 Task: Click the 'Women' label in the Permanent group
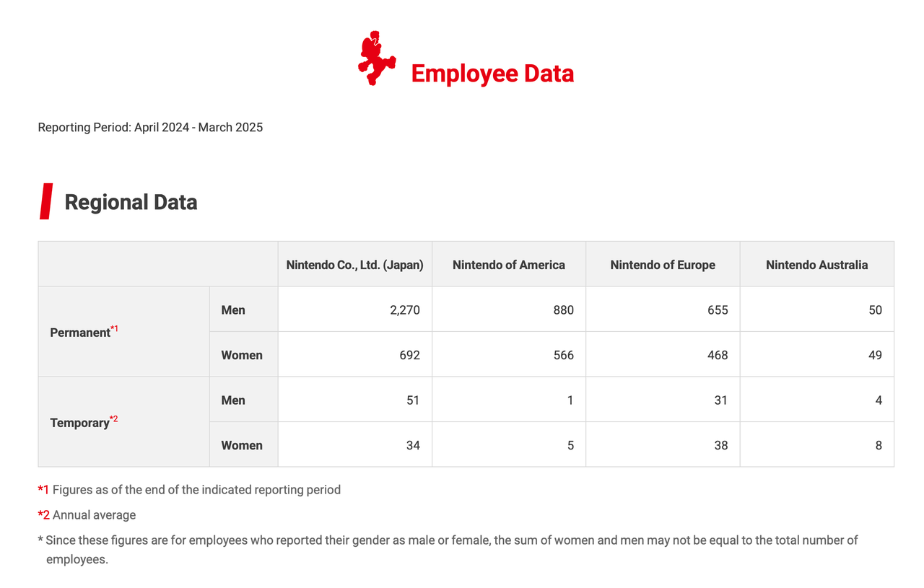[x=242, y=355]
